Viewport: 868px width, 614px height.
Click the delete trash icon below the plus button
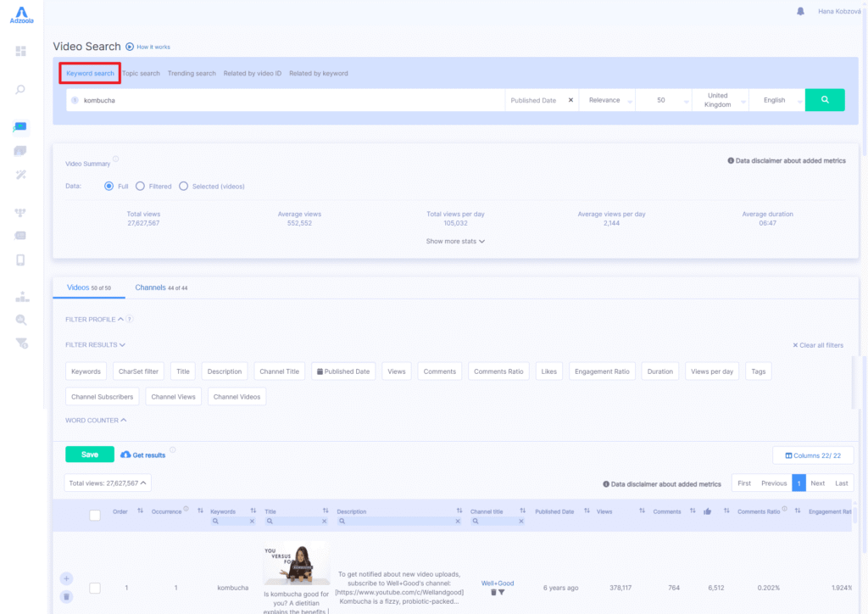(66, 596)
